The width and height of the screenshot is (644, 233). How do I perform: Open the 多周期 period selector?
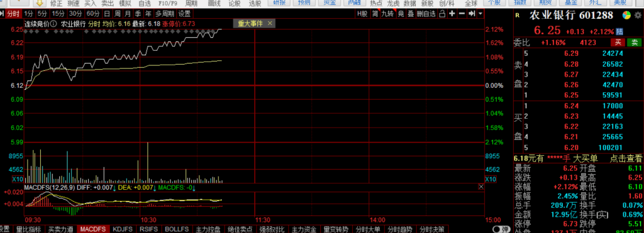click(164, 14)
